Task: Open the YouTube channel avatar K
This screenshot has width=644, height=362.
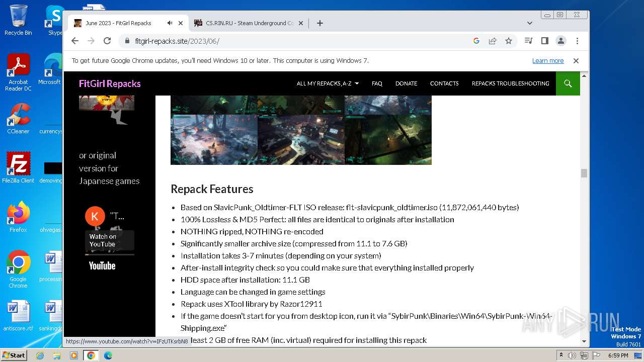Action: pos(95,216)
